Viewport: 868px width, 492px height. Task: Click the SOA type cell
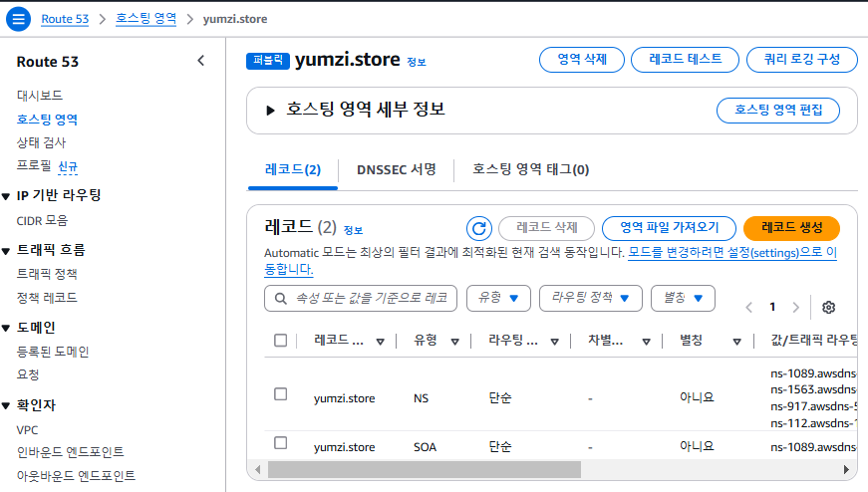[426, 447]
